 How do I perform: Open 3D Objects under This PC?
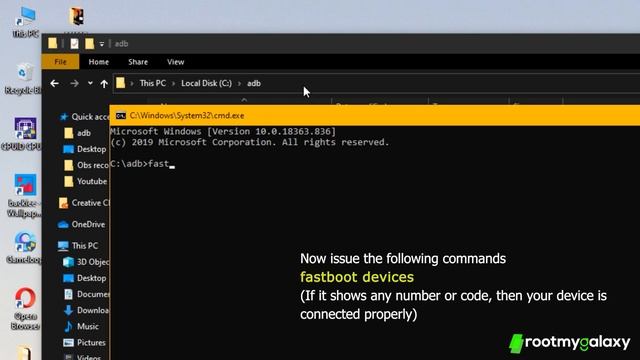pos(86,262)
